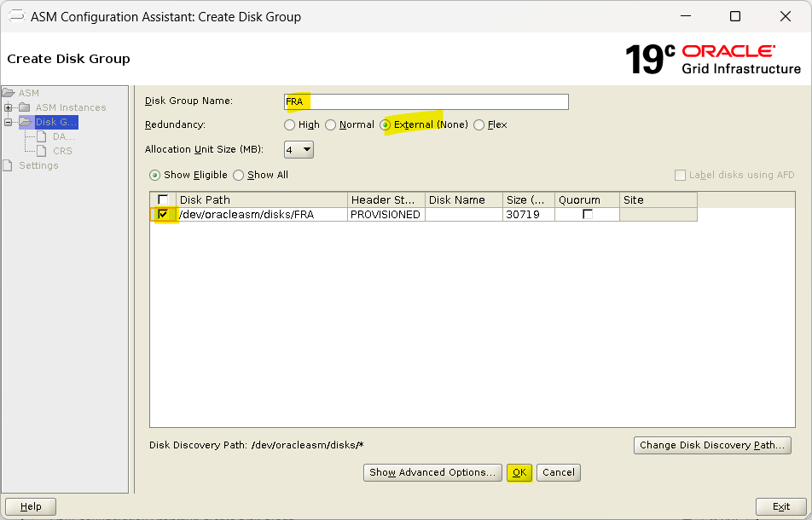Click the Quorum column header
This screenshot has width=812, height=520.
click(x=587, y=199)
